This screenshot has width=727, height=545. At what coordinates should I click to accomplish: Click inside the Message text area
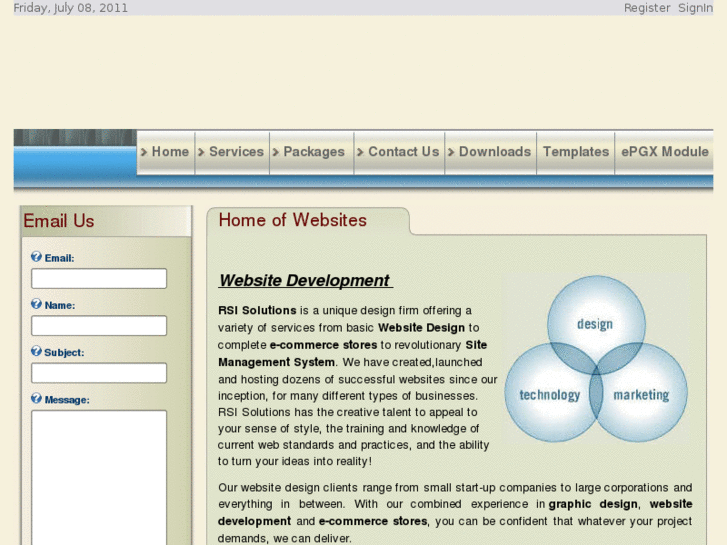click(x=99, y=478)
